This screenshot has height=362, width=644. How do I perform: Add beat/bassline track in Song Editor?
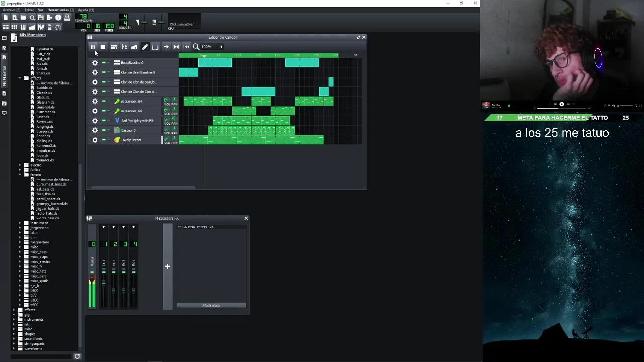114,47
